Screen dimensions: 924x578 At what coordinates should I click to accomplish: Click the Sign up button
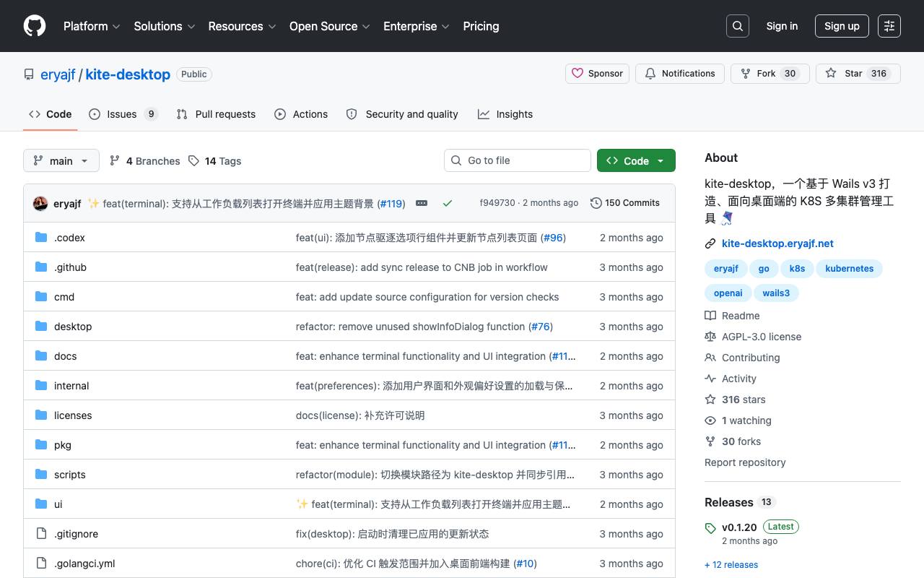click(842, 26)
